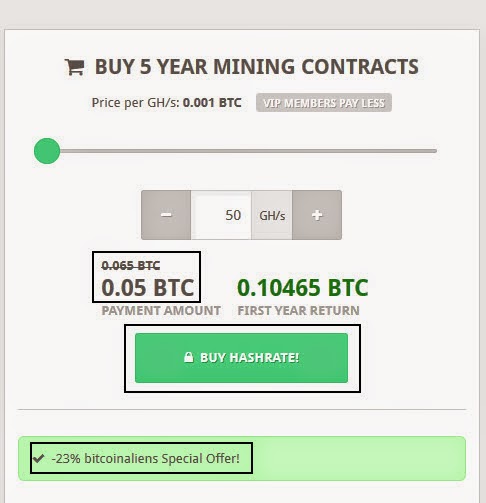Click the BUY HASHRATE! button
The width and height of the screenshot is (486, 503).
click(241, 358)
